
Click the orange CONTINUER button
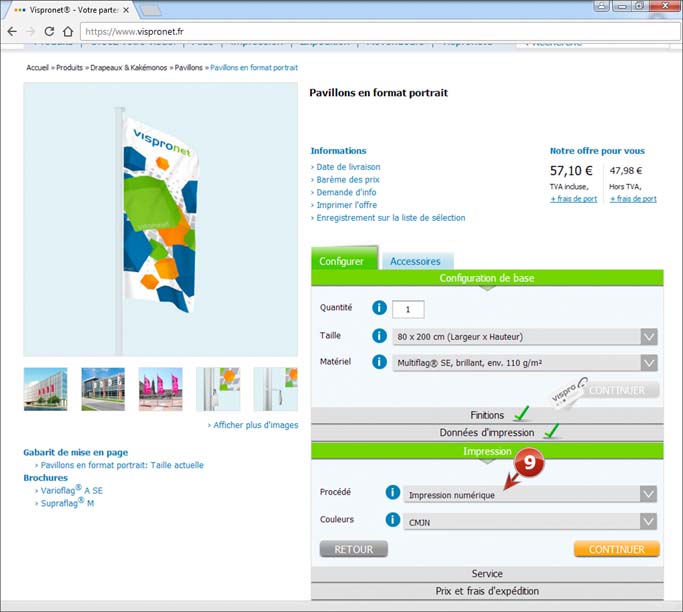coord(617,549)
